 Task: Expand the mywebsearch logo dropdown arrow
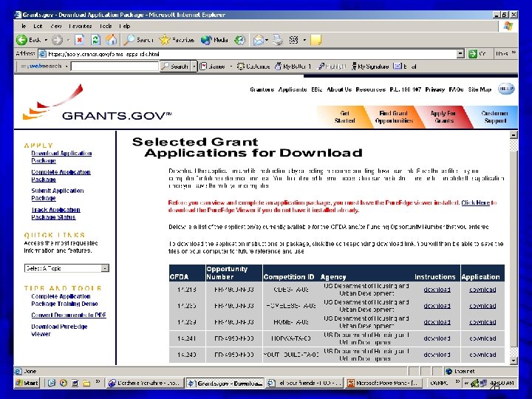pyautogui.click(x=66, y=66)
